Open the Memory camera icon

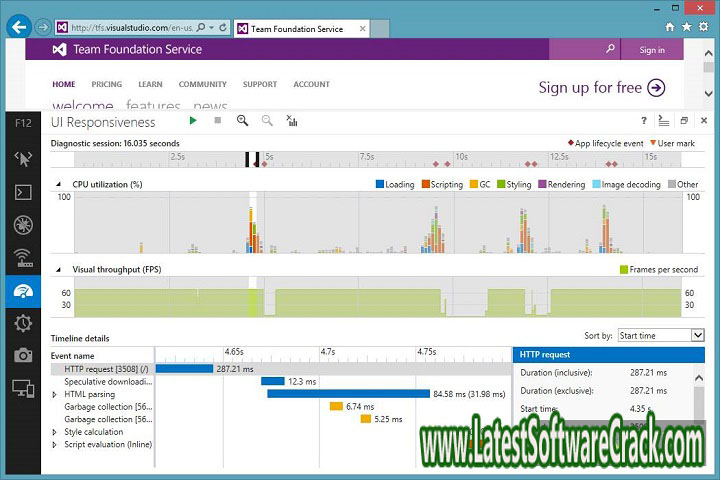[x=23, y=355]
